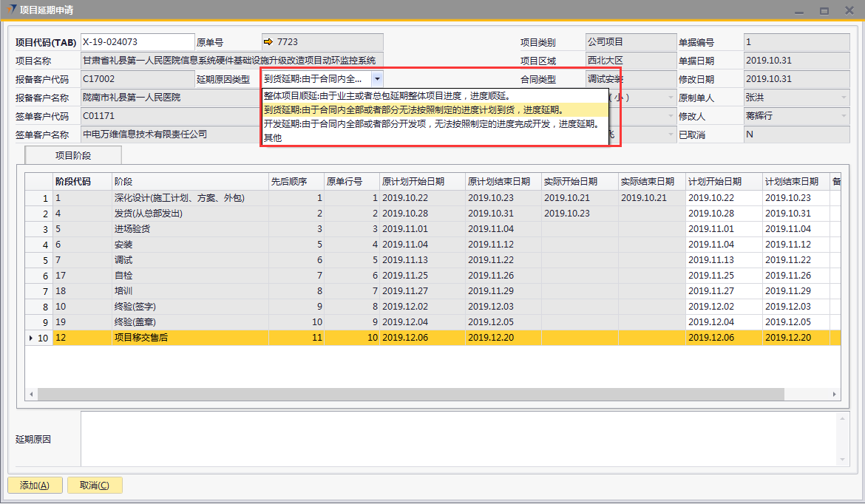
Task: Click the 项目代码 field containing X-19-024073
Action: (x=137, y=42)
